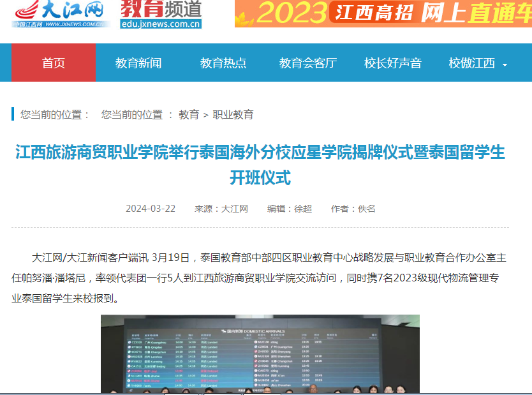The width and height of the screenshot is (532, 395).
Task: Click the 您当前的位置 label
Action: coord(55,115)
